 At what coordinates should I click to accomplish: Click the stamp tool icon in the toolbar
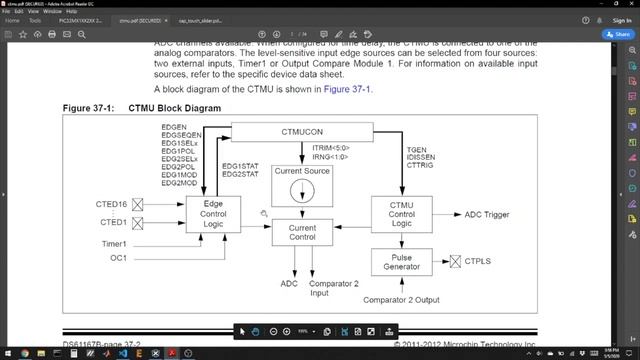click(368, 35)
